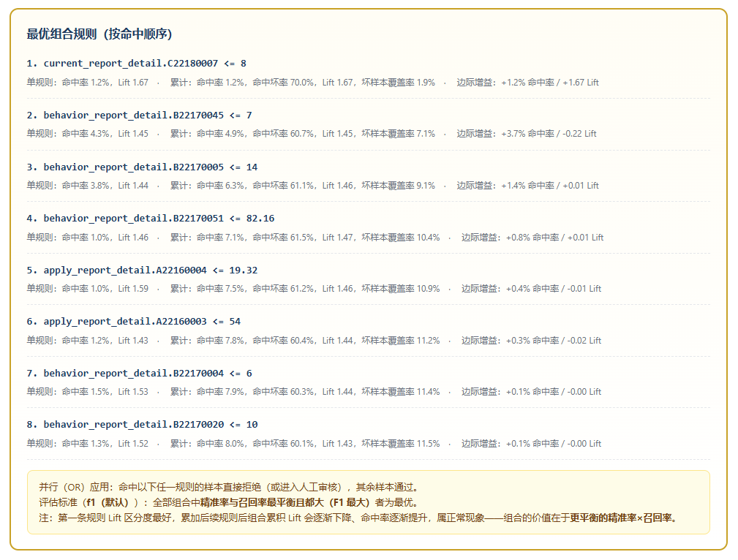This screenshot has height=560, width=738.
Task: Click 单规则 命中率 1.0%, Lift 1.46 text
Action: point(88,237)
